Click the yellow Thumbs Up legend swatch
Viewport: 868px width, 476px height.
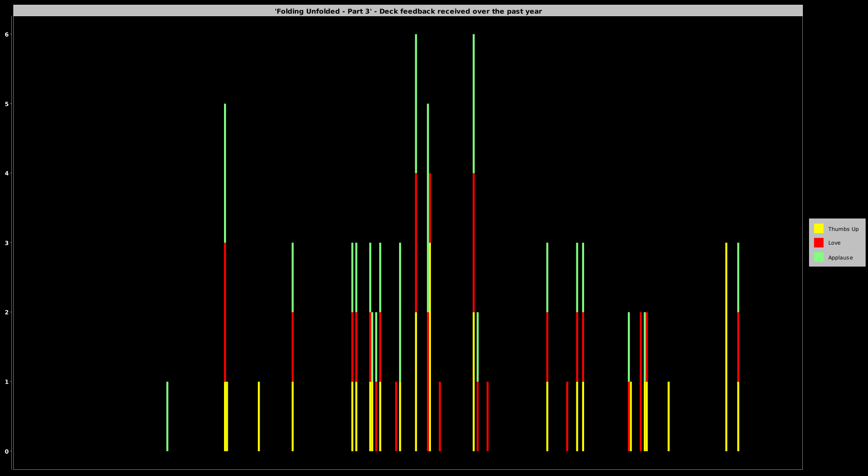(x=819, y=228)
